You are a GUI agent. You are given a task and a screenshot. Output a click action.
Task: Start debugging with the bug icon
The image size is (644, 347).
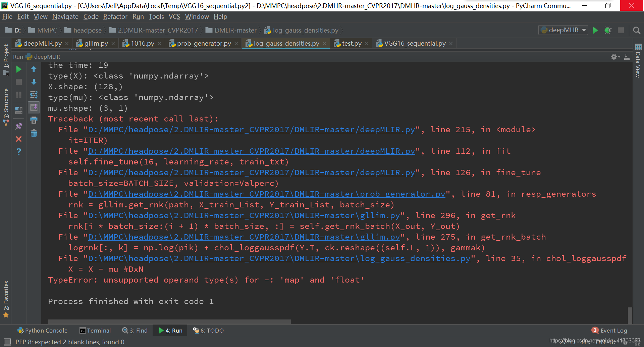608,30
